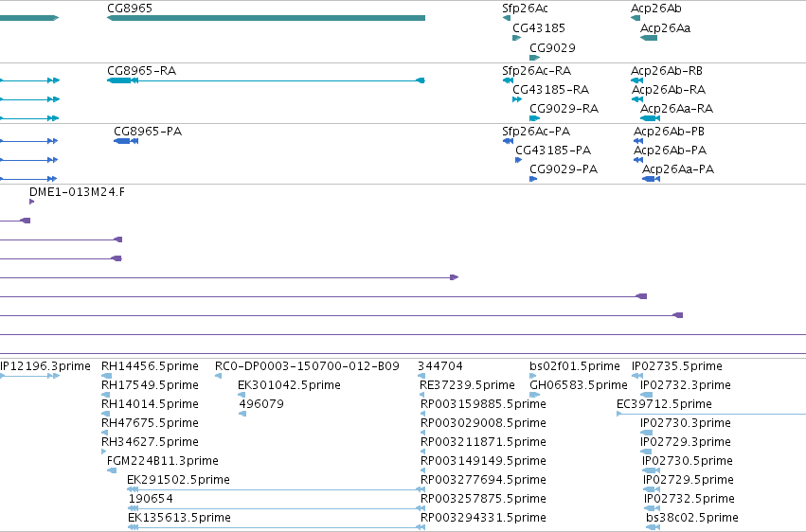
Task: Select the CG8965-PA protein label
Action: point(148,132)
